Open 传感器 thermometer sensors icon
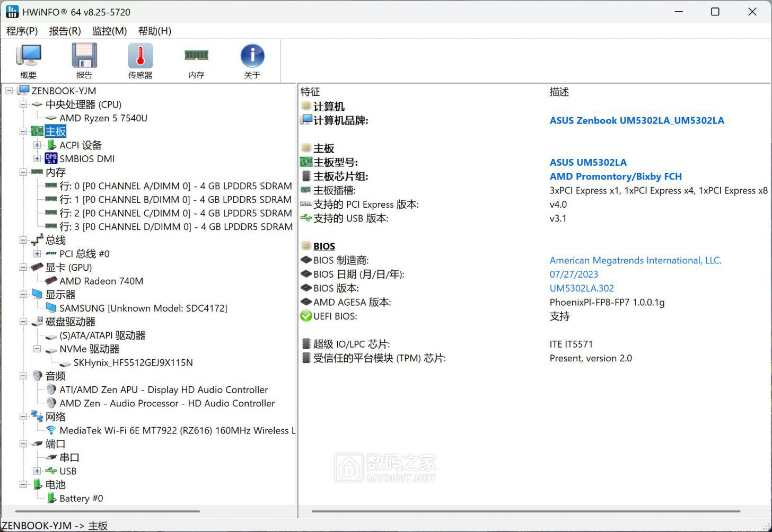 [x=141, y=56]
